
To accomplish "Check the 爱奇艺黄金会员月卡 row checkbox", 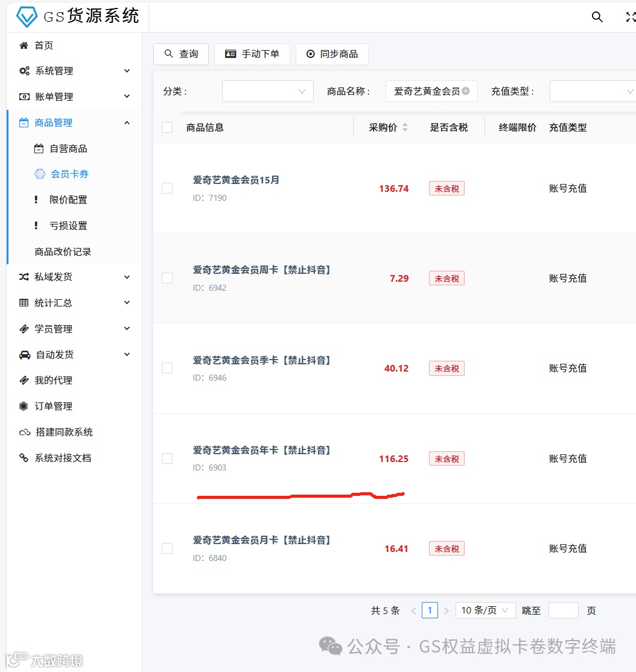I will click(167, 548).
